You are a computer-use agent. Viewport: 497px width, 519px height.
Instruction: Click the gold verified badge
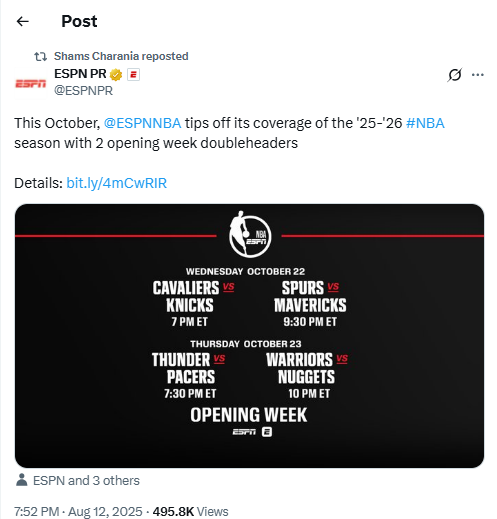[x=116, y=74]
